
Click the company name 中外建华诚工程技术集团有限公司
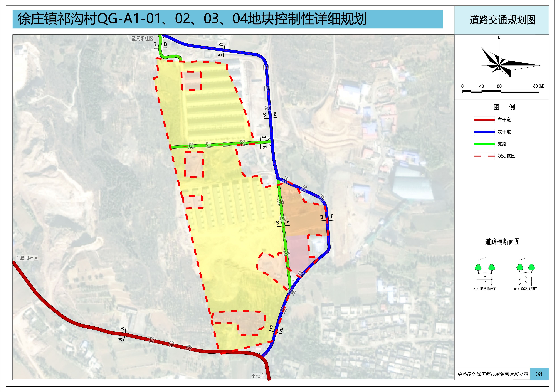click(493, 374)
